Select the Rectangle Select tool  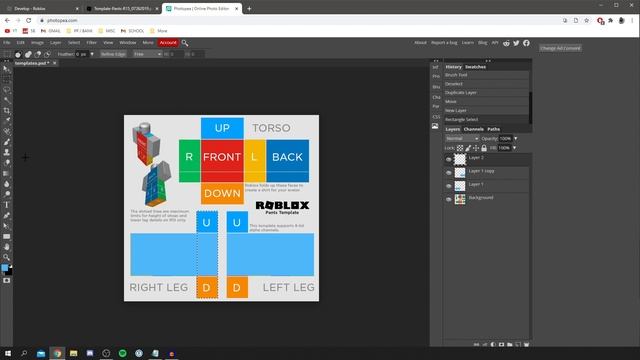pos(7,79)
